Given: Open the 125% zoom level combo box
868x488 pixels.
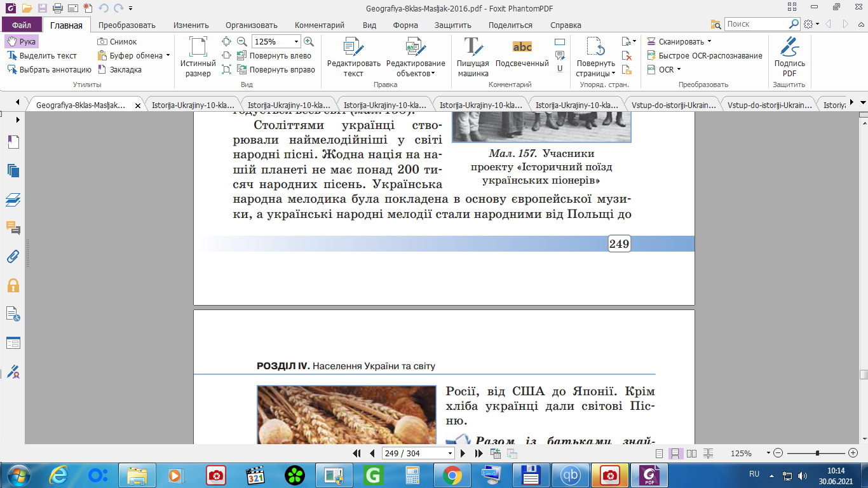Looking at the screenshot, I should tap(276, 41).
